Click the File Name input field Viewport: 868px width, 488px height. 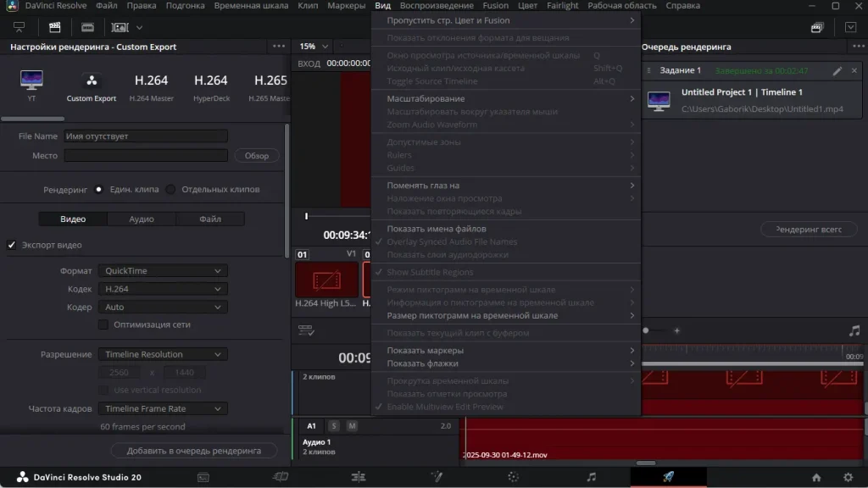[x=146, y=136]
